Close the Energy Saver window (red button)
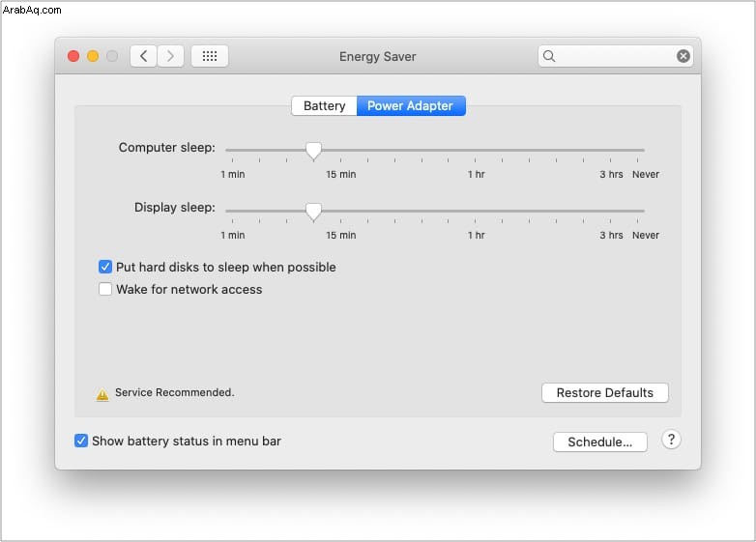Viewport: 756px width, 542px height. coord(73,56)
